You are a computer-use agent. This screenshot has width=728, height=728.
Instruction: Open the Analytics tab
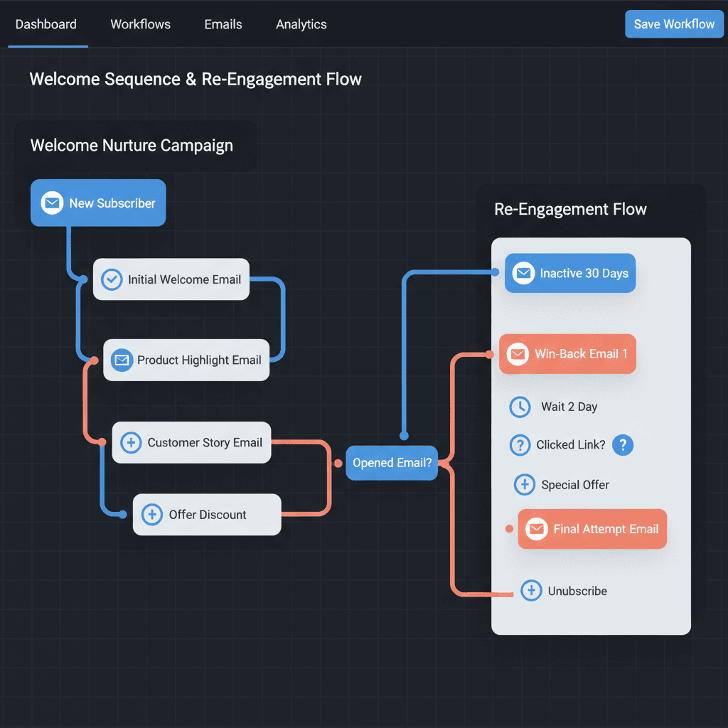click(x=301, y=23)
